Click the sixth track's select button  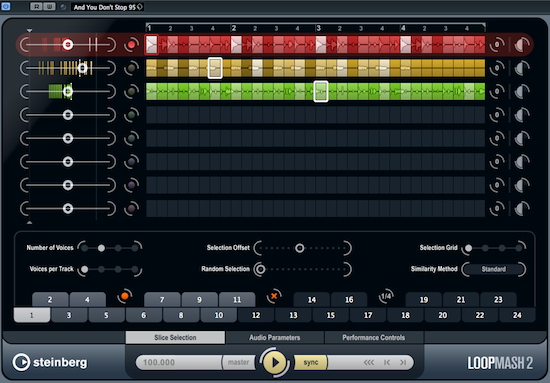pos(131,162)
